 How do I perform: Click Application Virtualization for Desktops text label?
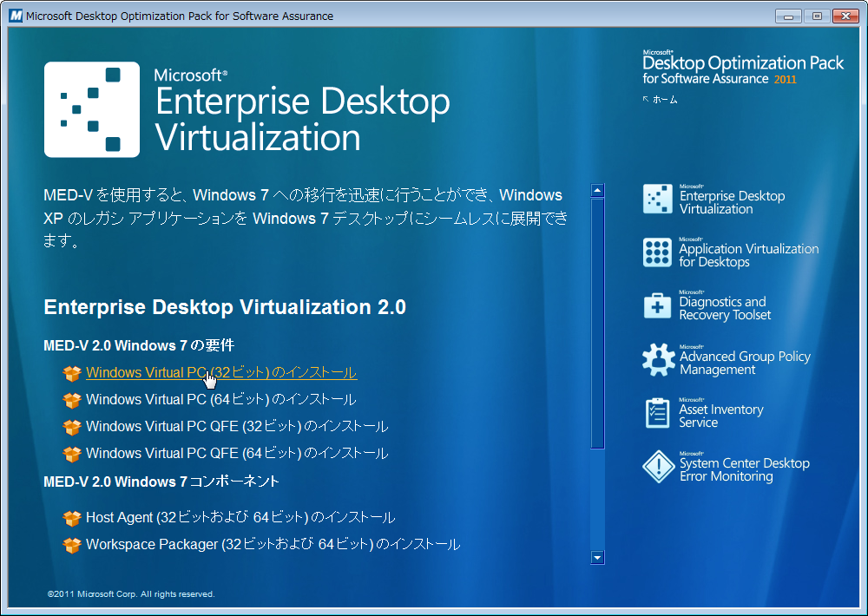click(x=748, y=255)
